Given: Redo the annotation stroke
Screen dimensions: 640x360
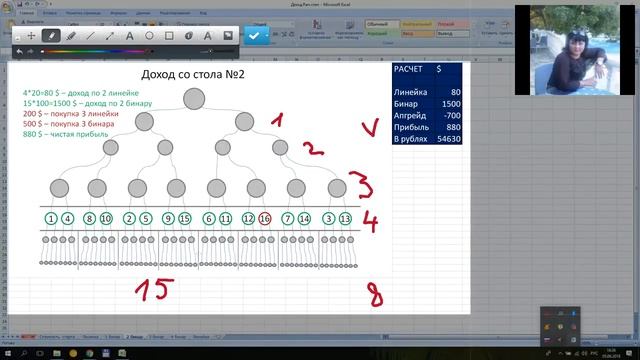Looking at the screenshot, I should tap(31, 52).
